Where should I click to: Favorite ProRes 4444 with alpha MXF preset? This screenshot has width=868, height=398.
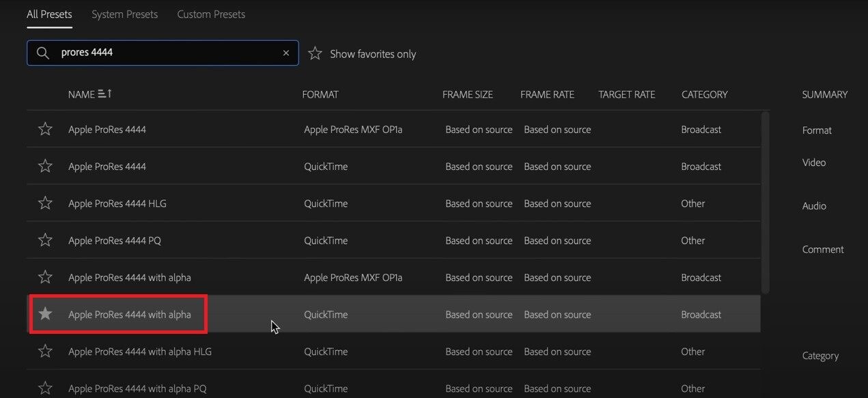45,277
